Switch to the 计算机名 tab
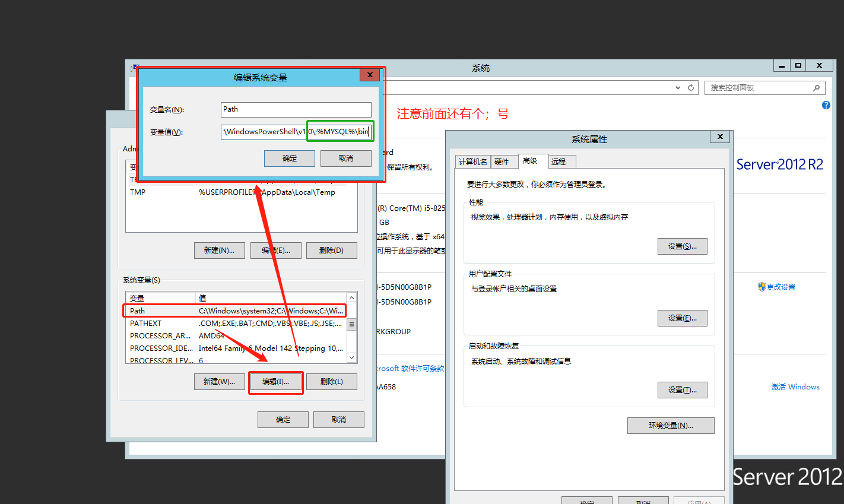The height and width of the screenshot is (504, 844). (x=473, y=161)
